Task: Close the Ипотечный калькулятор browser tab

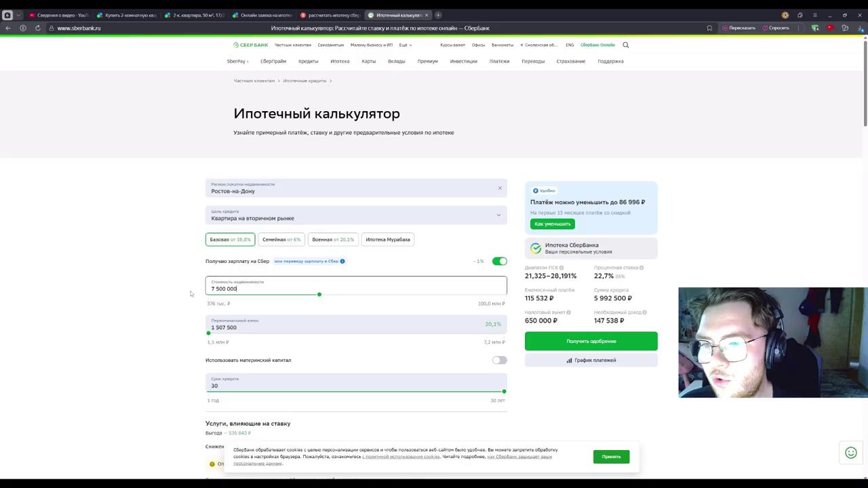Action: (426, 15)
